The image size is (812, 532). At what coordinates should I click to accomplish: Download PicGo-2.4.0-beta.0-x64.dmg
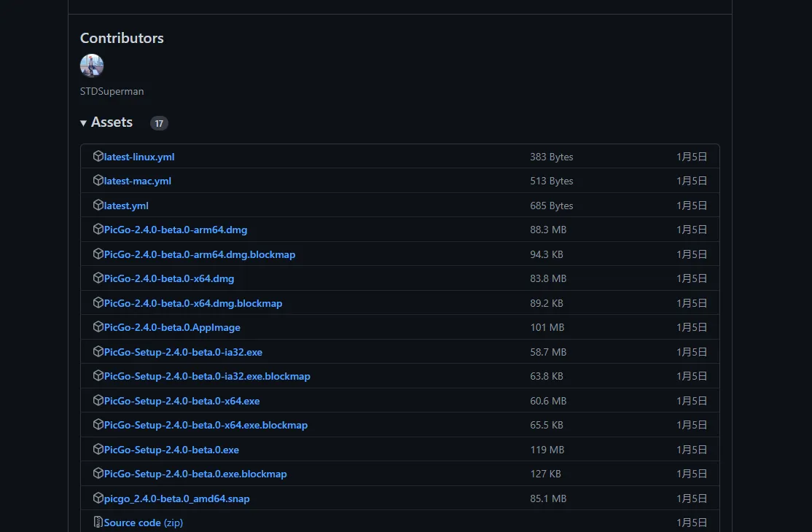coord(169,278)
